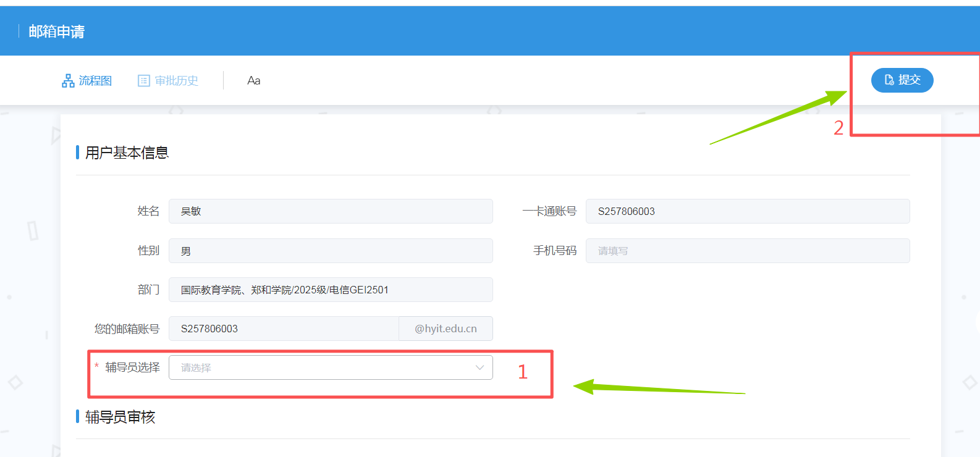Select the 一卡通账号 field S257806003
The width and height of the screenshot is (980, 457).
pos(747,211)
